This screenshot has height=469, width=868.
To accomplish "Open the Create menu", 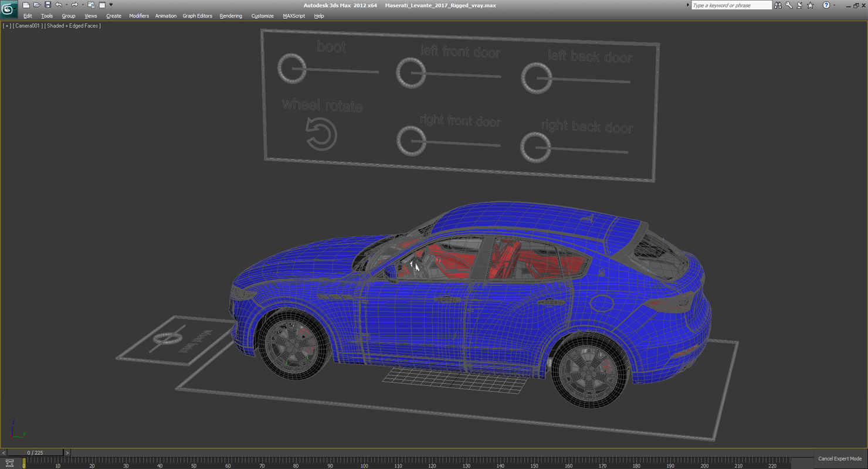I will 114,16.
